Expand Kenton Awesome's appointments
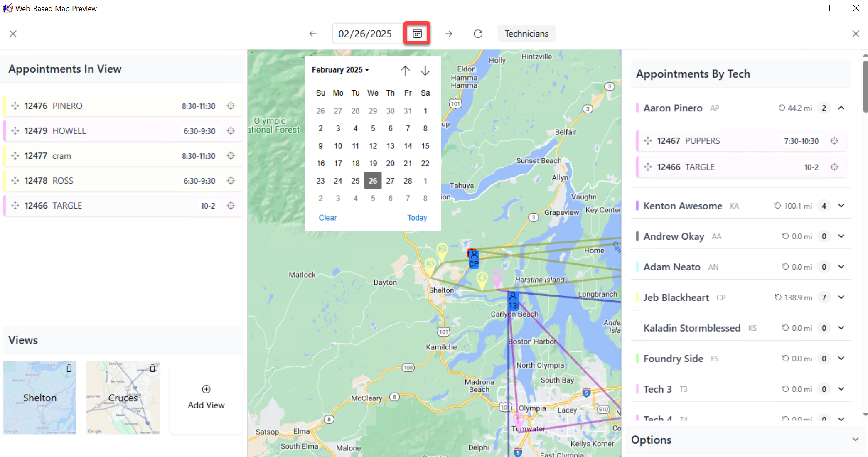 pos(841,206)
